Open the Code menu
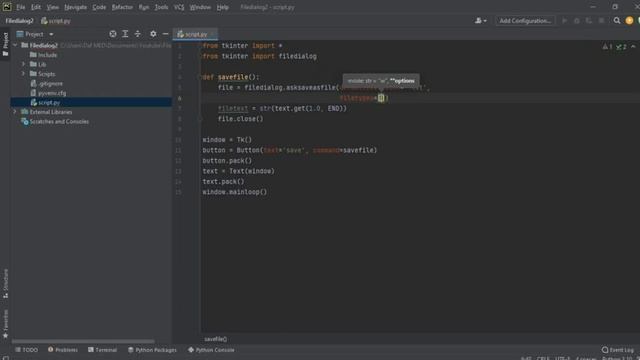The height and width of the screenshot is (360, 640). 99,7
